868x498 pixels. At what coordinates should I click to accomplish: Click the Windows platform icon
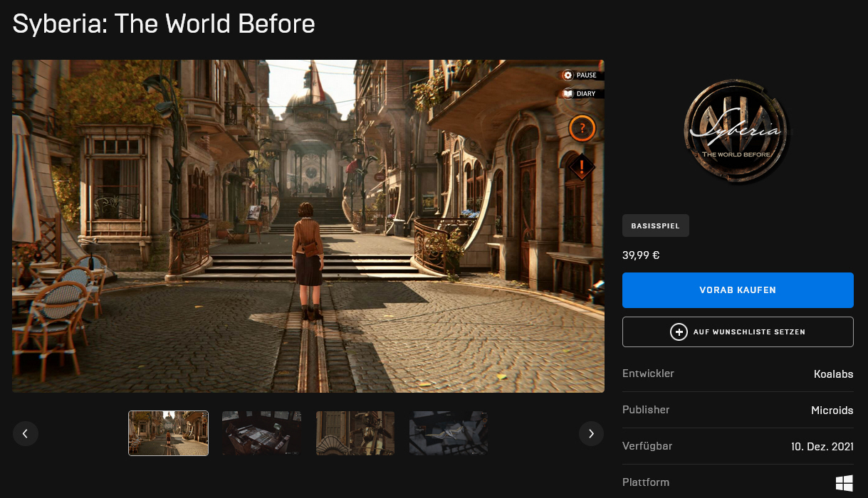point(845,483)
